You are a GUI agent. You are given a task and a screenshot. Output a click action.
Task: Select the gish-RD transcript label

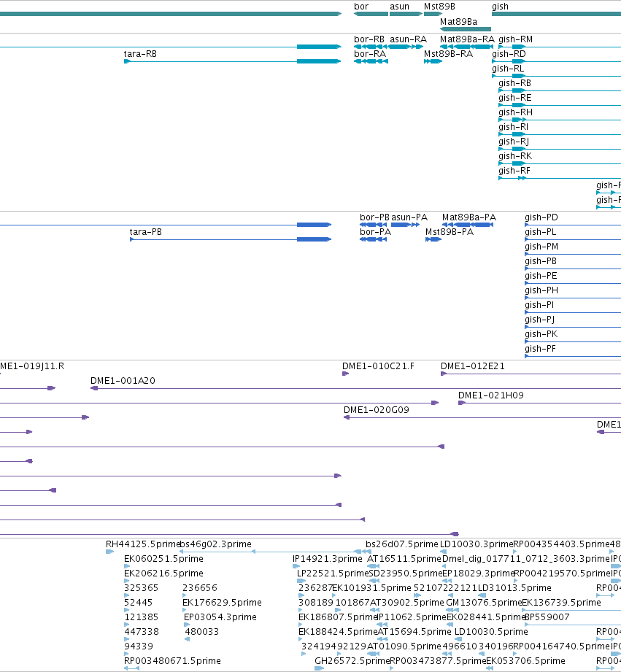[x=509, y=53]
